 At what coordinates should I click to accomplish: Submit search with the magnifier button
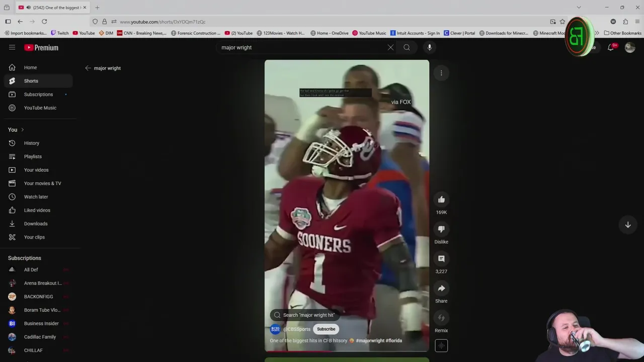[x=407, y=47]
